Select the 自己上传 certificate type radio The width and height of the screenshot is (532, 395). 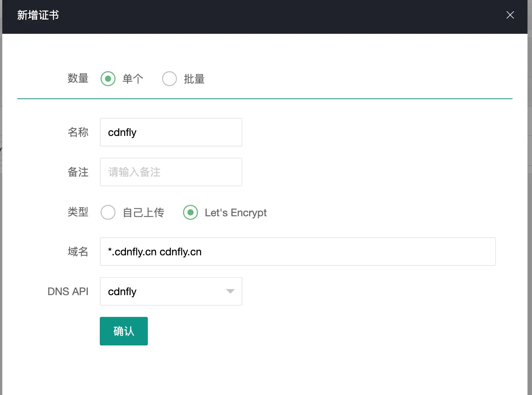108,213
